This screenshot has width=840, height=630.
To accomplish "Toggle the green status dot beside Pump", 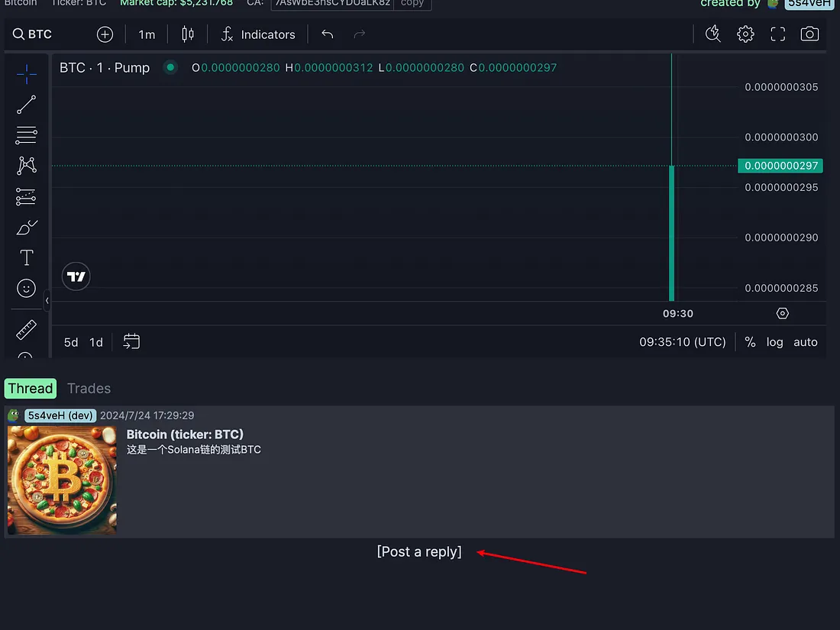I will click(x=170, y=67).
